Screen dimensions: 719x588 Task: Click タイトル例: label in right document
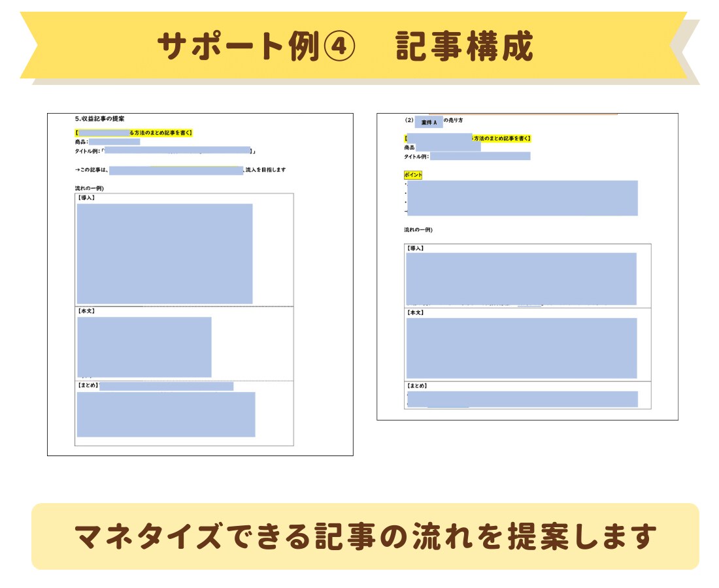tap(416, 157)
